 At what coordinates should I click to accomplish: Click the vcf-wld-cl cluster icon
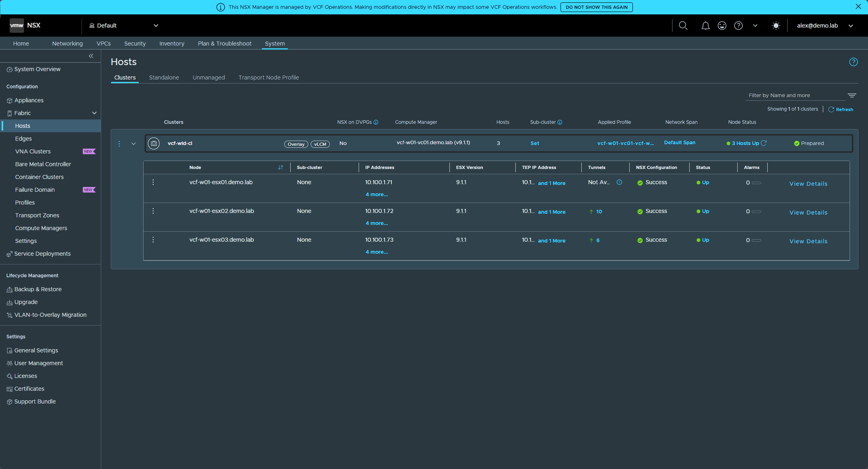click(x=154, y=143)
